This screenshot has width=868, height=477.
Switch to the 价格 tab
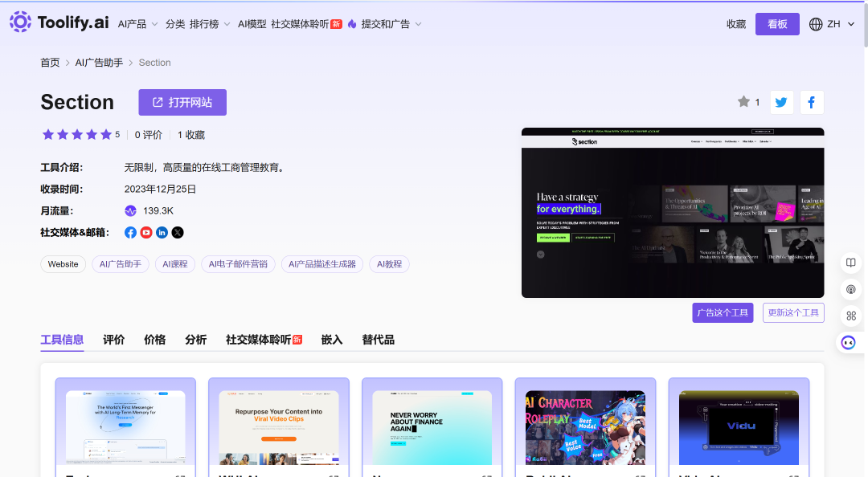click(154, 340)
